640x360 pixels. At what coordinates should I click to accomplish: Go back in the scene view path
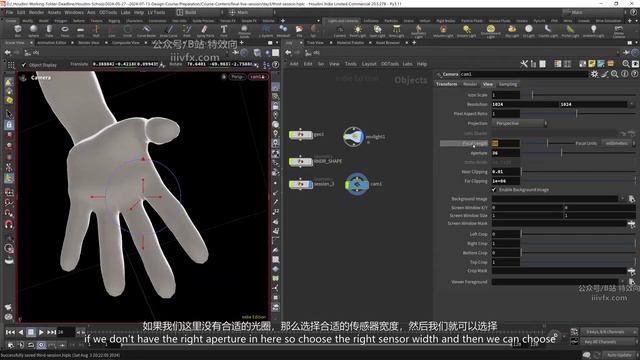[x=7, y=53]
